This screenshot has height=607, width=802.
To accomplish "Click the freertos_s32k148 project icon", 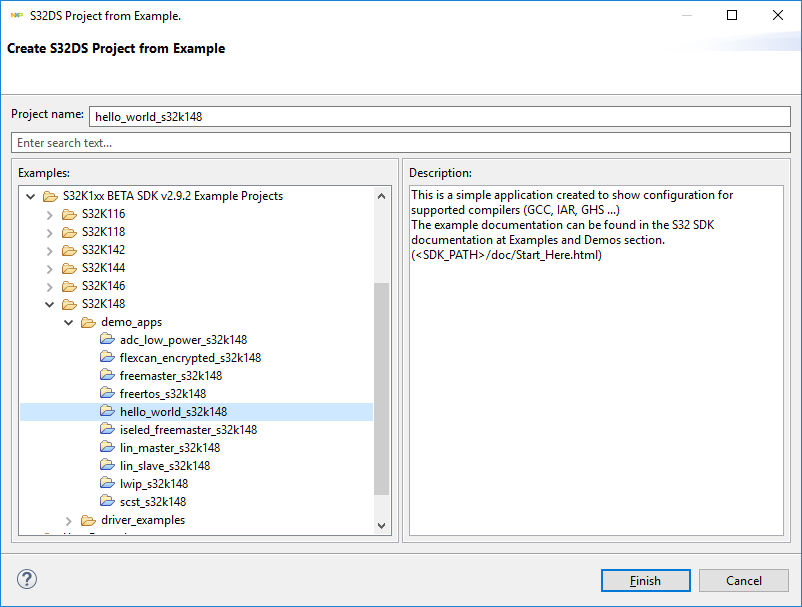I will [x=107, y=393].
